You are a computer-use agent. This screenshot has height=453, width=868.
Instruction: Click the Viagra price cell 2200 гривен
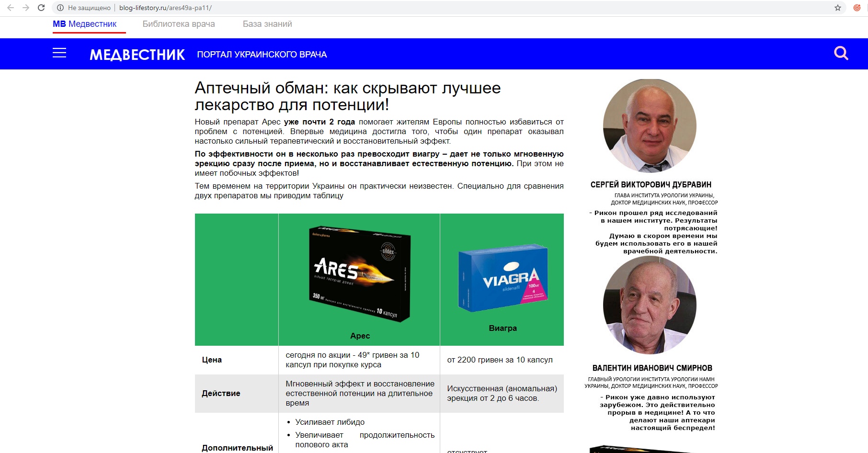click(502, 360)
